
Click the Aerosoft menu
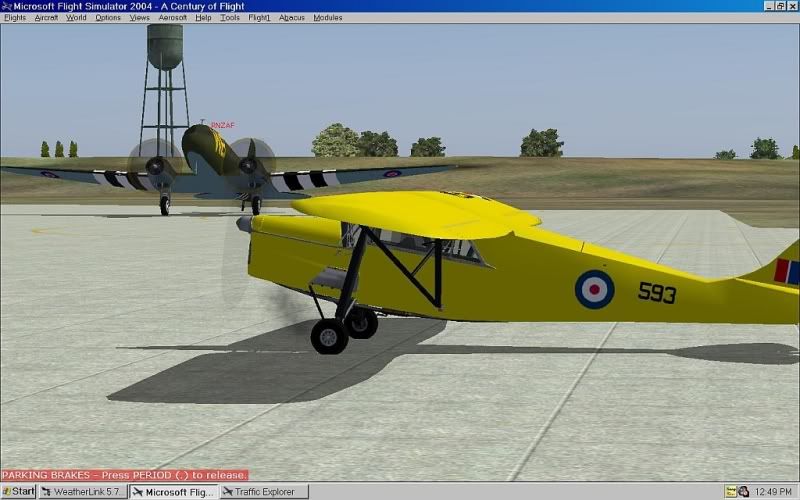pos(172,18)
